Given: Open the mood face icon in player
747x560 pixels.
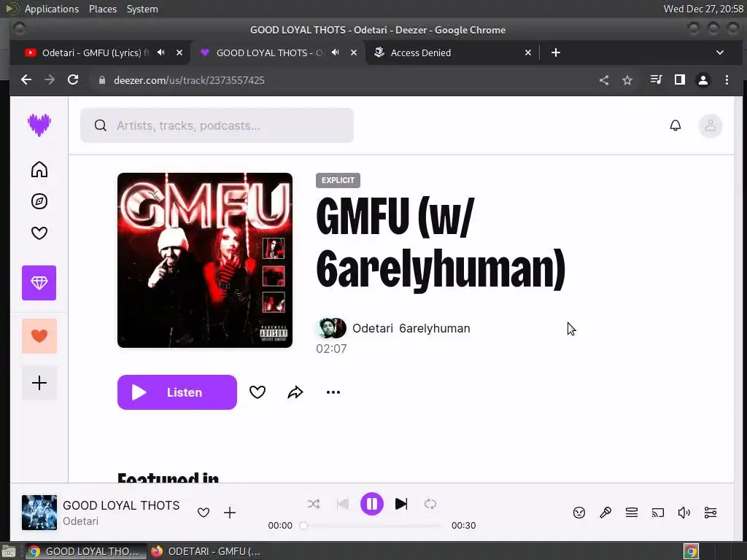Looking at the screenshot, I should click(x=578, y=513).
